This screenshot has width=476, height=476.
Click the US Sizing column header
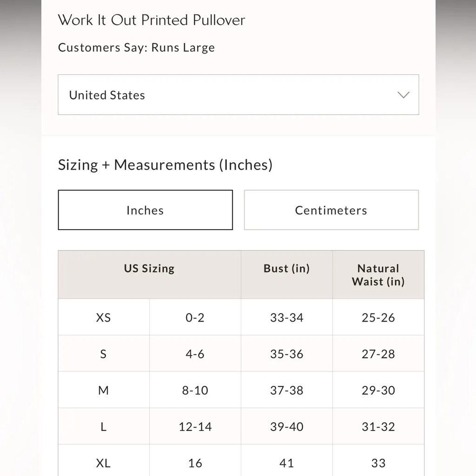click(x=149, y=269)
